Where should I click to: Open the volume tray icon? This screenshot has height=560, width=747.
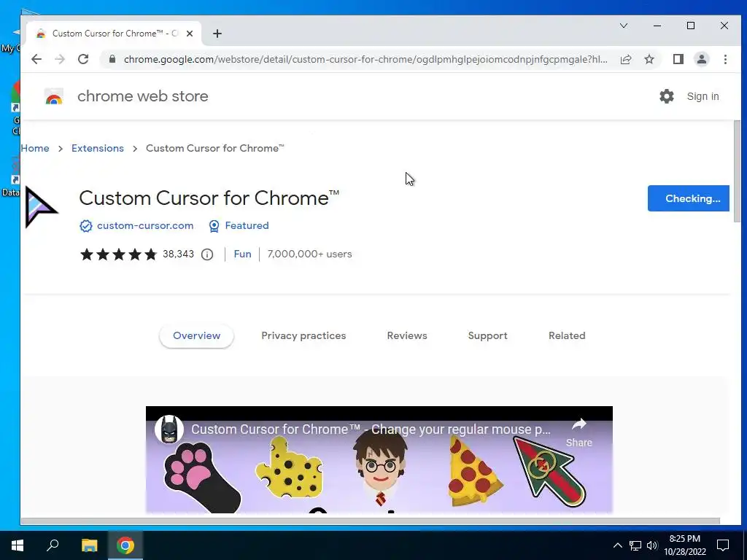coord(652,545)
